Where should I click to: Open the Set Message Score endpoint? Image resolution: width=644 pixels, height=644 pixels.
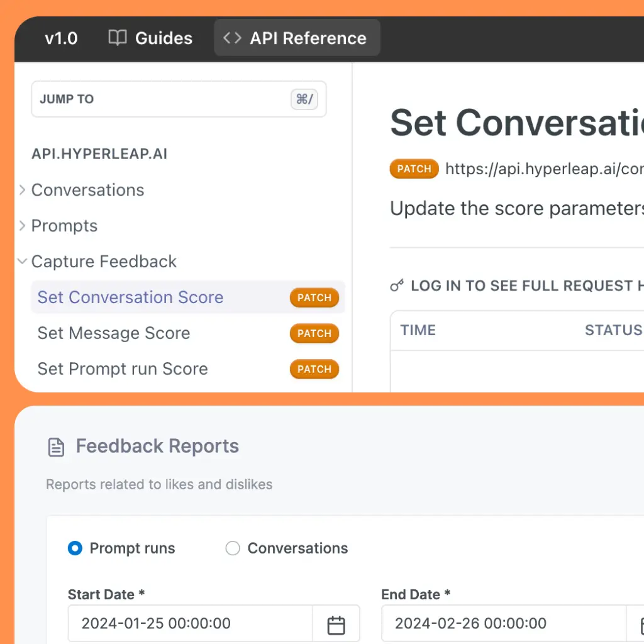tap(114, 333)
